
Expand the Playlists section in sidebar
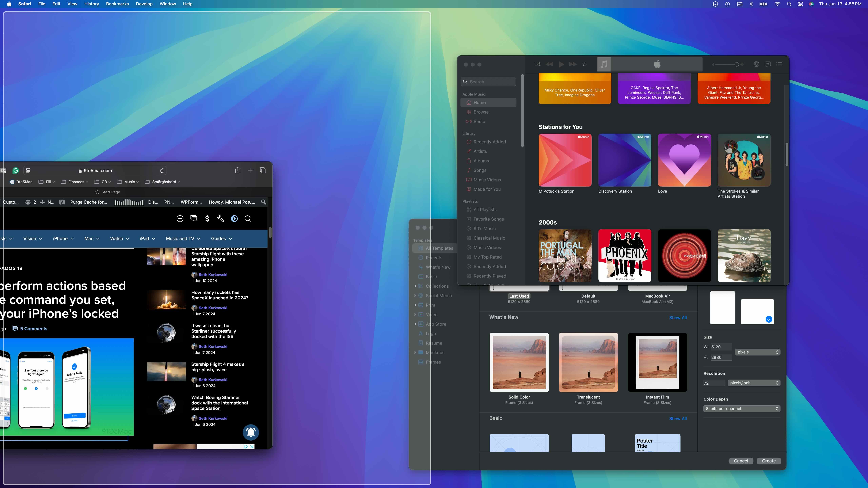[470, 201]
